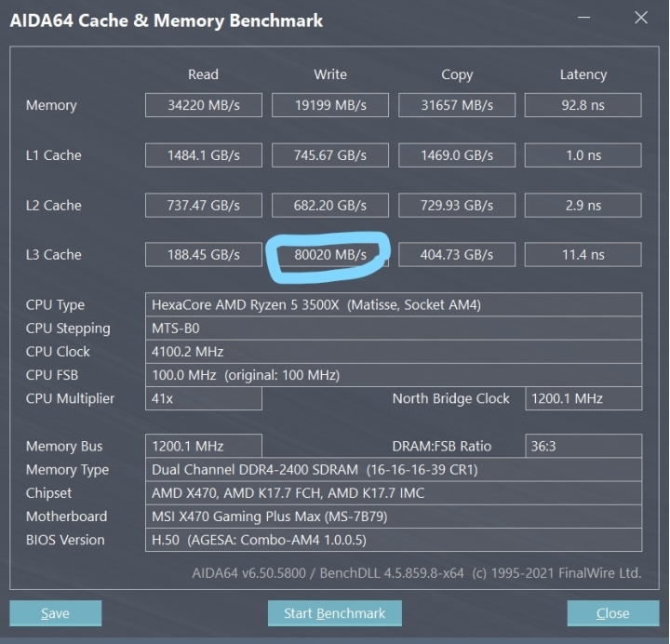
Task: Click the Latency column header
Action: pos(583,74)
